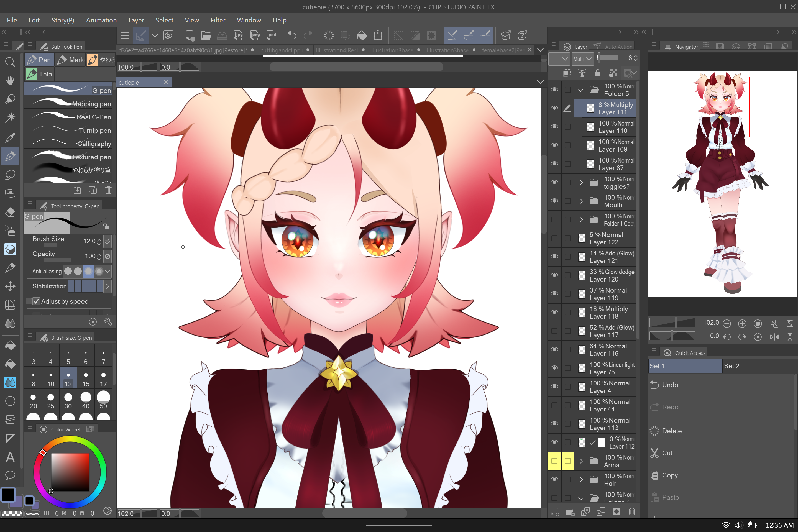Select the Move layer tool
The height and width of the screenshot is (532, 798).
pos(10,286)
